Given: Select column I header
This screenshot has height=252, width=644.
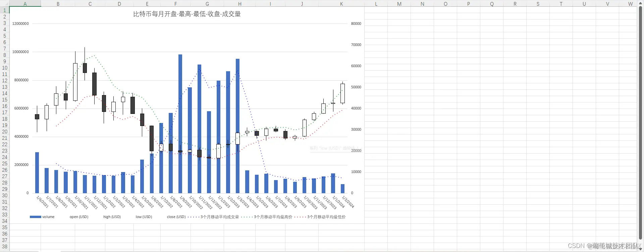Looking at the screenshot, I should pos(270,4).
